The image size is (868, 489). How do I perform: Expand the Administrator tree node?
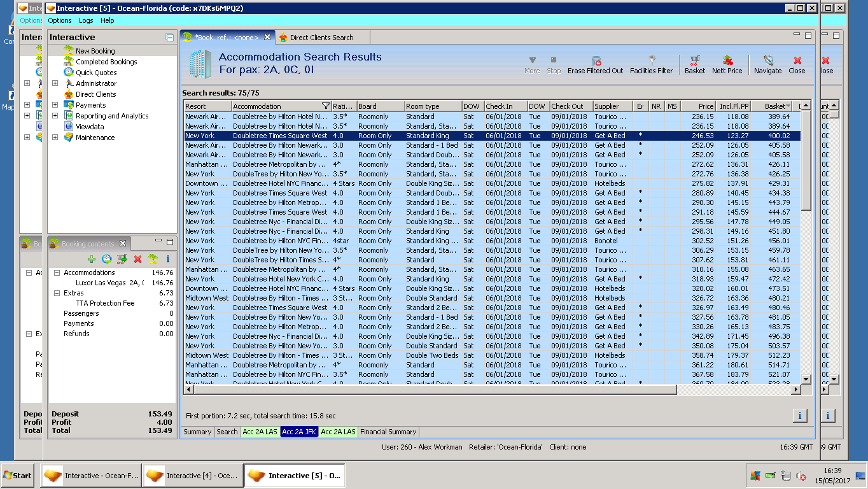point(55,83)
